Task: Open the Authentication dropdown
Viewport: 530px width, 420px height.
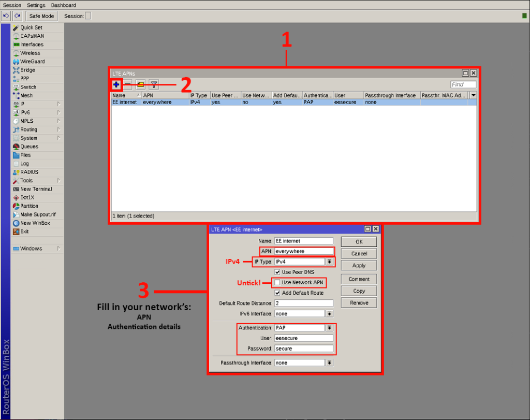Action: (330, 327)
